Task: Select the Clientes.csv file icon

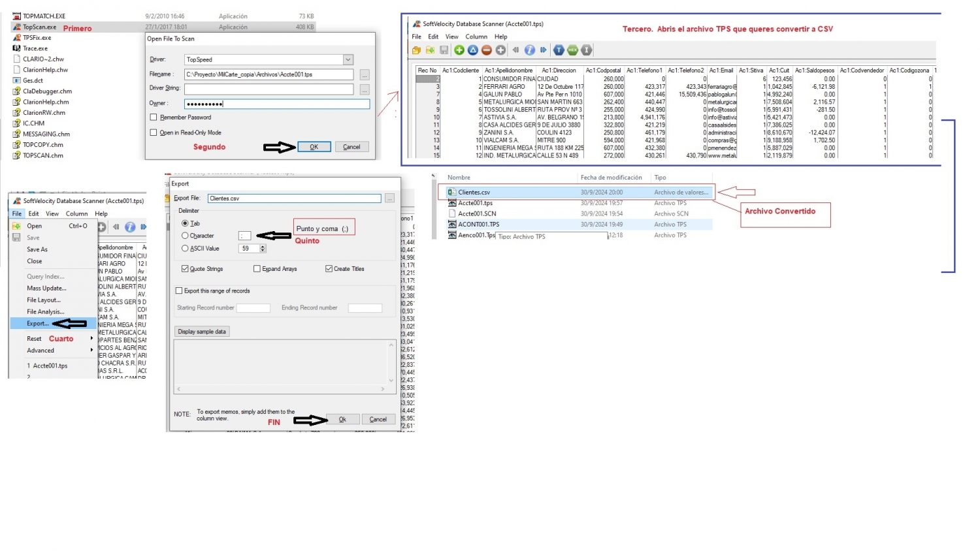Action: click(451, 192)
